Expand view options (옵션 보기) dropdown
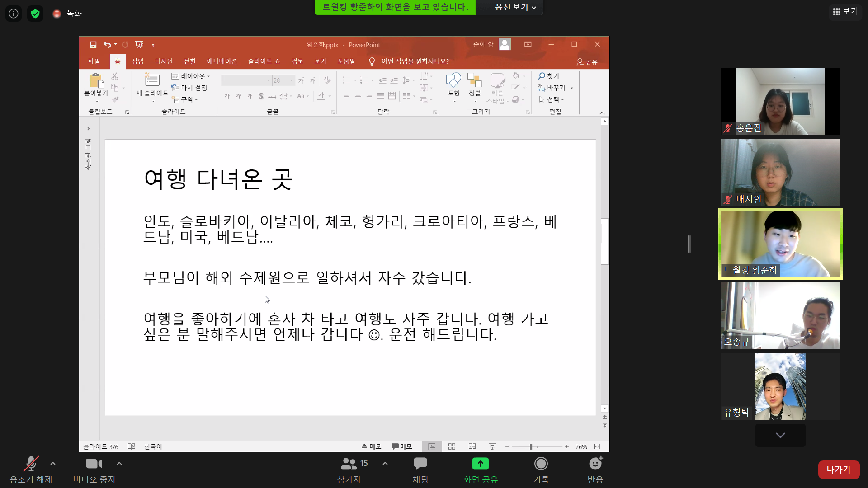 [515, 7]
